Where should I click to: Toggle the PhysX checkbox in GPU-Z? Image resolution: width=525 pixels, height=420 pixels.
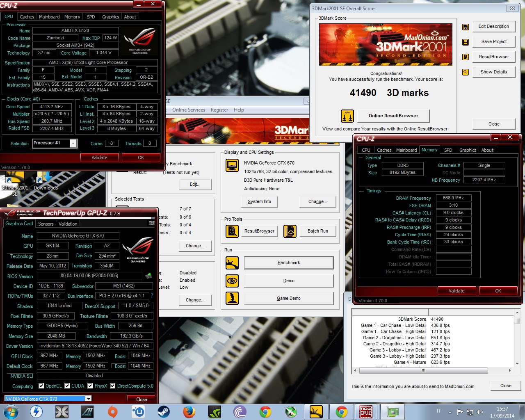[x=90, y=386]
